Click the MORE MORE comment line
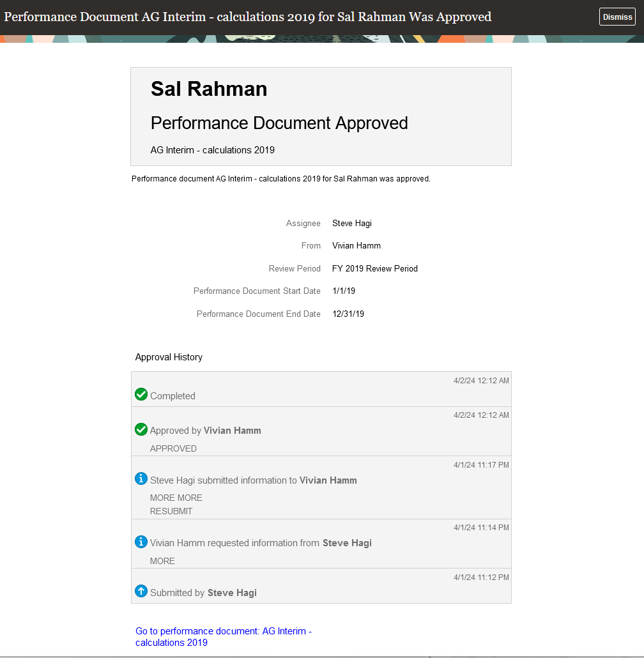Screen dimensions: 644x658 tap(176, 498)
